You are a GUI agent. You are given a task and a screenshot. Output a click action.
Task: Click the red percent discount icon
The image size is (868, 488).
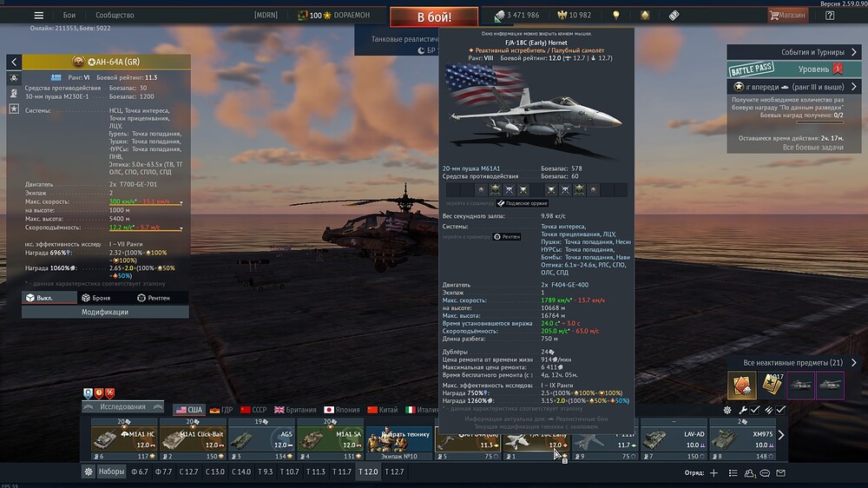(110, 393)
